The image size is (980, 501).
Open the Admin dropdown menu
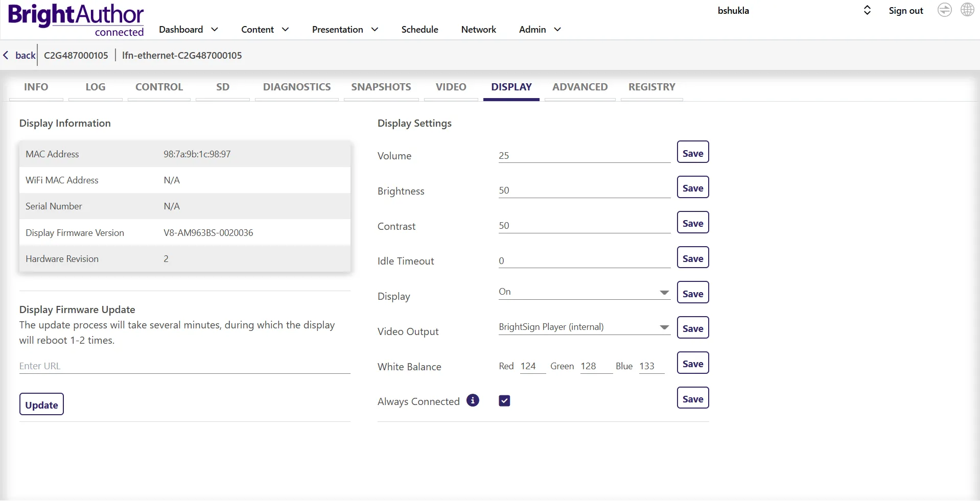coord(540,30)
